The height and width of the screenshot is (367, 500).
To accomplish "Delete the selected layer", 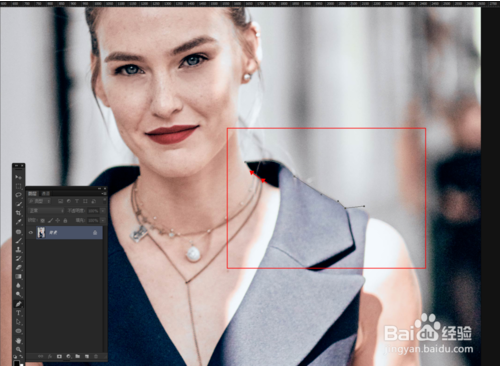I will (96, 356).
